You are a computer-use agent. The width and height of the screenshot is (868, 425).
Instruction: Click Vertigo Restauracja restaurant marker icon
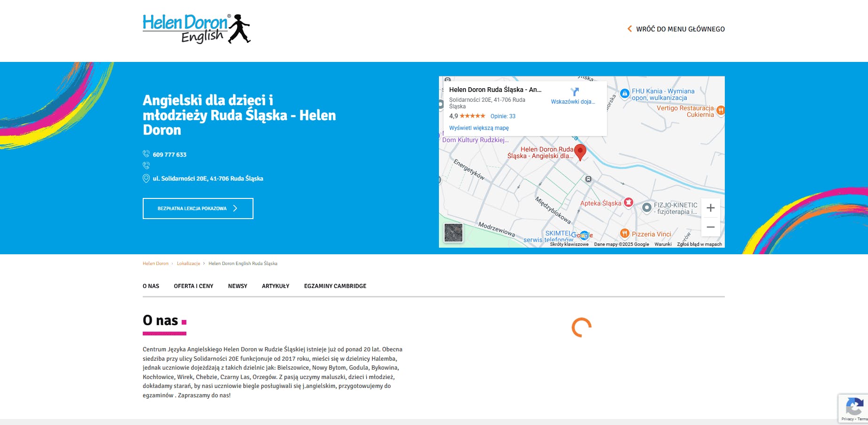(721, 110)
